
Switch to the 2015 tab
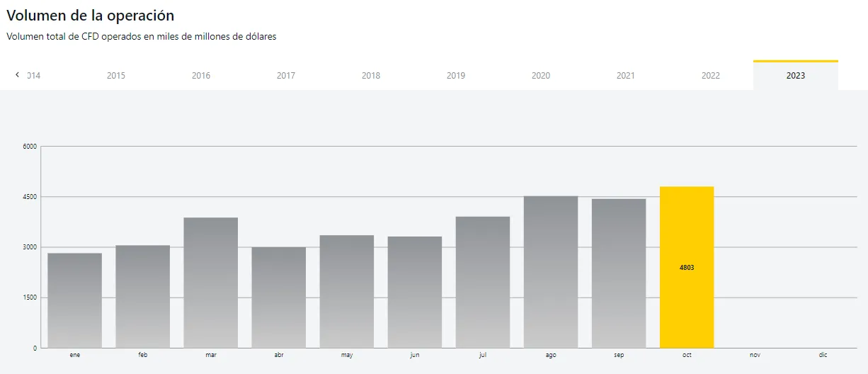click(116, 76)
